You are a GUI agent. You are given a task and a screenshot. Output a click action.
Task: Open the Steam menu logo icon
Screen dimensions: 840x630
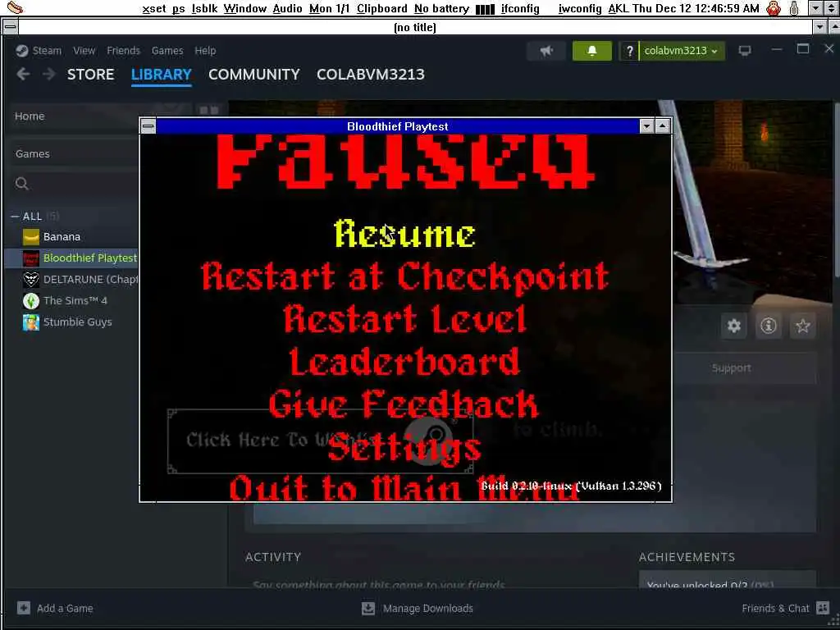coord(22,51)
